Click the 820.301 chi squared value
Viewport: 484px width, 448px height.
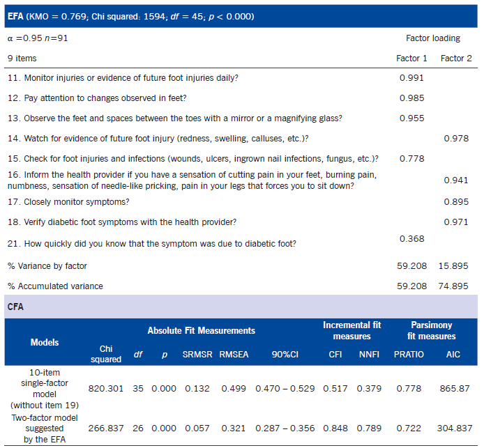(106, 388)
